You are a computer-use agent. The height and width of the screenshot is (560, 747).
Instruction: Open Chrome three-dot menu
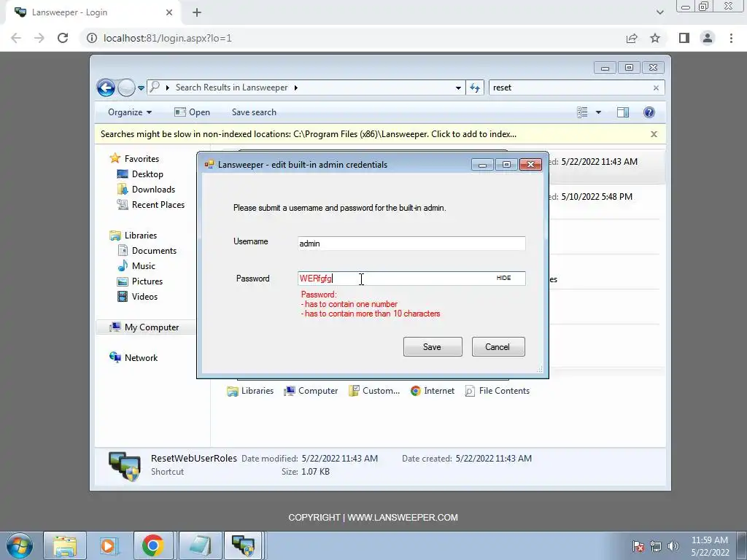731,38
